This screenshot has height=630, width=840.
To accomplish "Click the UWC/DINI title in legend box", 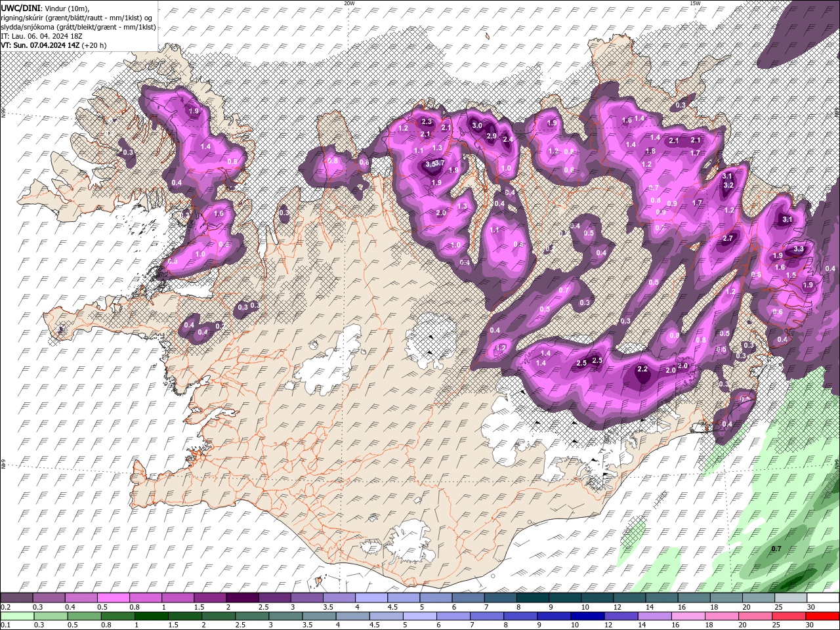I will tap(21, 7).
